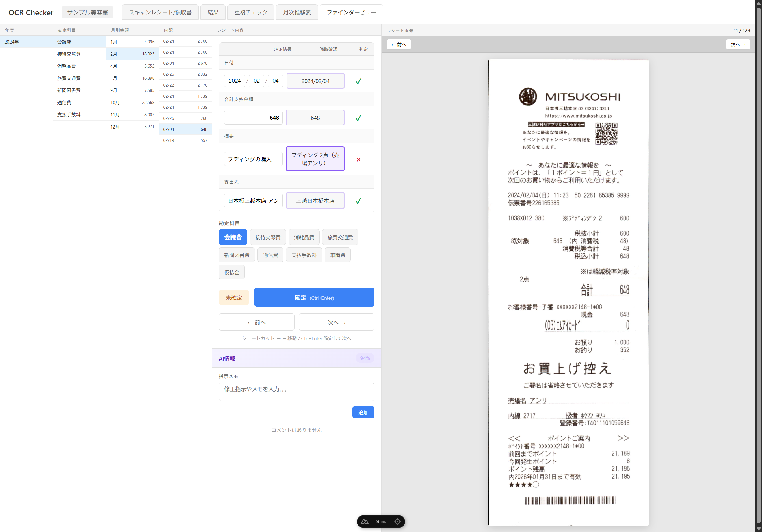Click the red X mark next to 摘要
The image size is (762, 532).
358,160
